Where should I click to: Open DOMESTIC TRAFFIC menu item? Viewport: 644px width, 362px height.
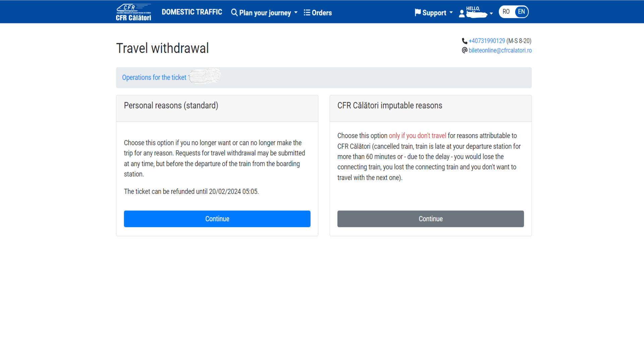[192, 12]
